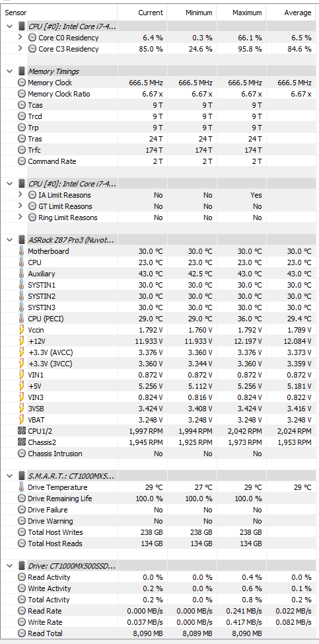
Task: Collapse the Memory Timings group
Action: [9, 71]
